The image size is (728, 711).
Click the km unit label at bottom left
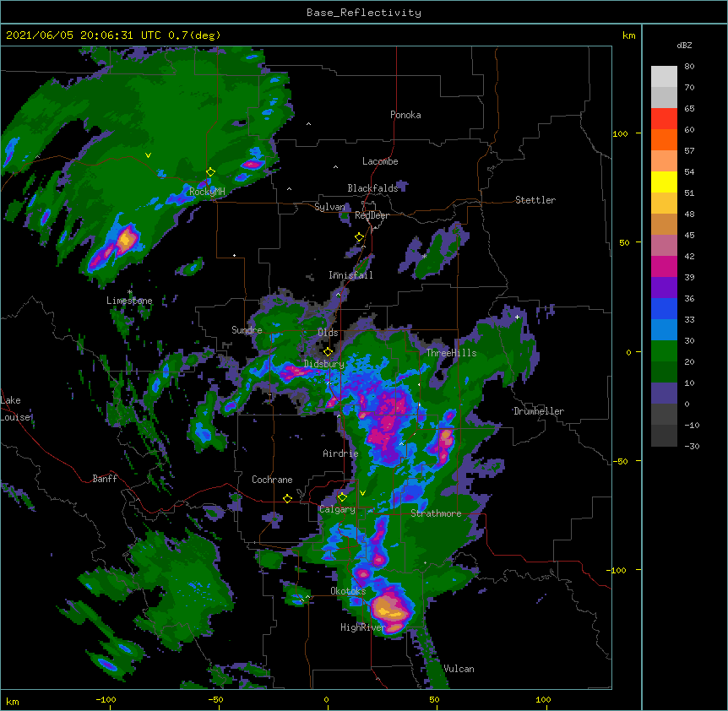pyautogui.click(x=13, y=701)
